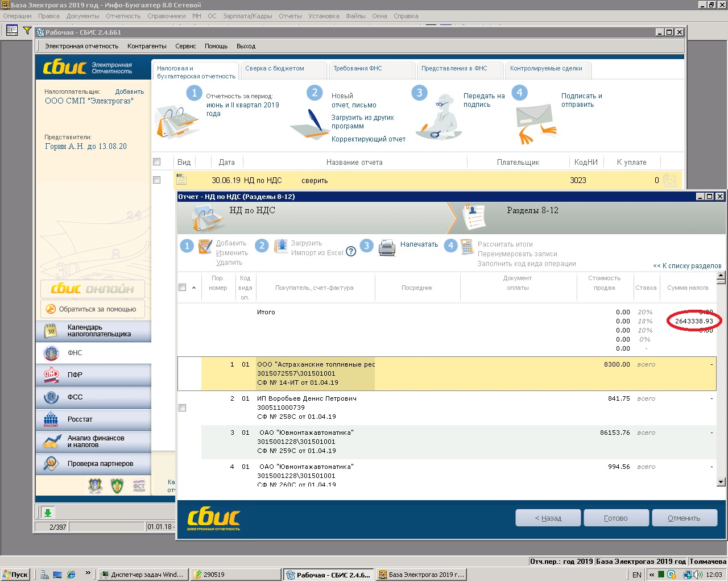
Task: Click scrollbar down arrow in Разделы 8-12 table
Action: pyautogui.click(x=721, y=481)
